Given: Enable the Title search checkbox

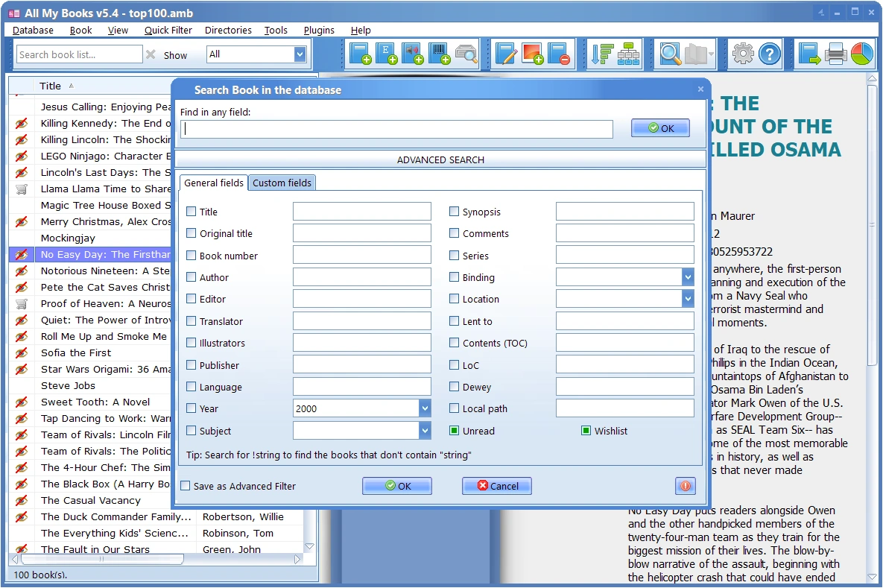Looking at the screenshot, I should click(192, 211).
